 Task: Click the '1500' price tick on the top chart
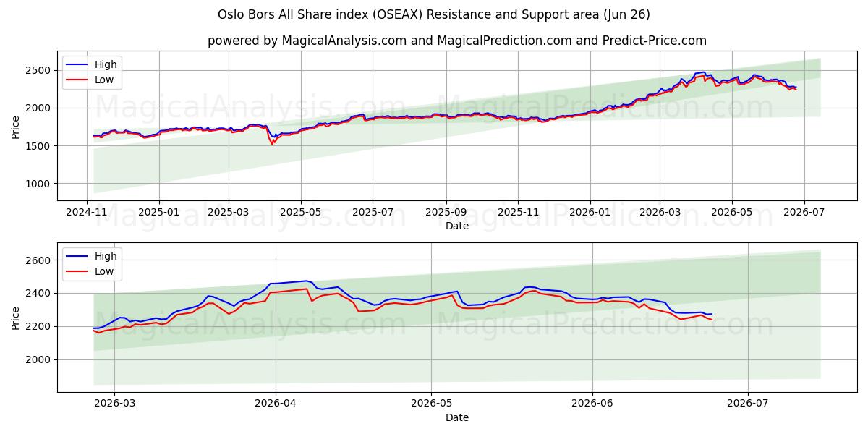coord(40,146)
